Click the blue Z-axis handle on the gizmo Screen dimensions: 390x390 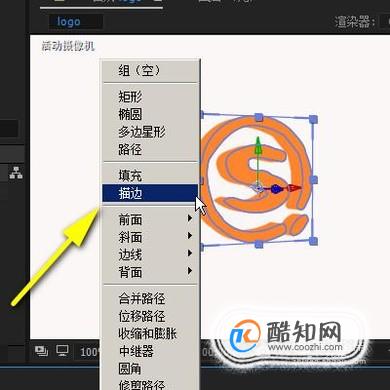[275, 189]
